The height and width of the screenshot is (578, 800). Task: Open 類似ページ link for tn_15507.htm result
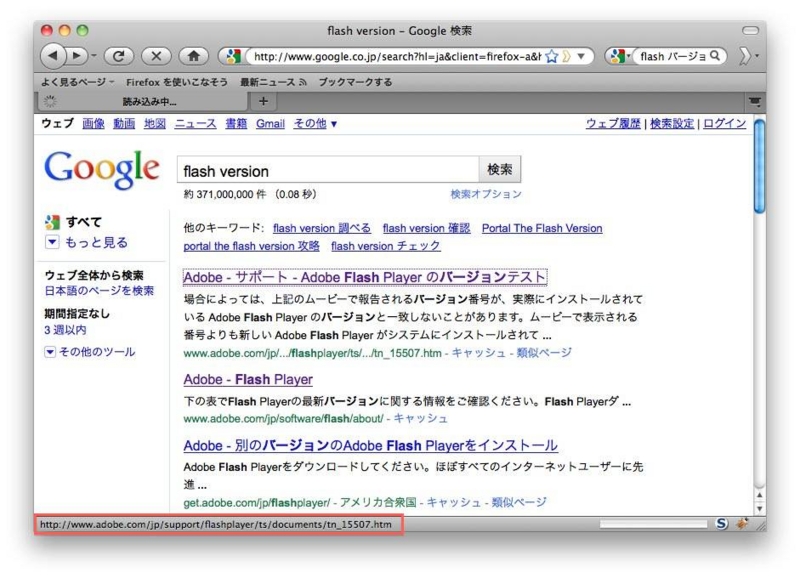(544, 353)
